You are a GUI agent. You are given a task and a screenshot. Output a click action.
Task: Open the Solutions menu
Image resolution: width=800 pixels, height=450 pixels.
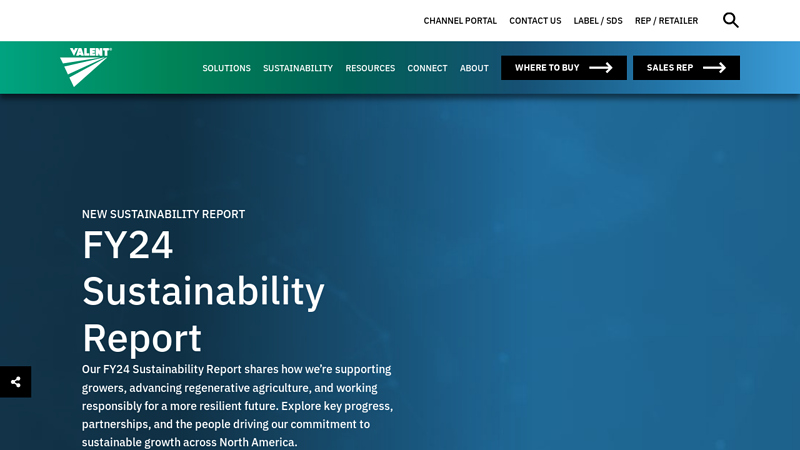pyautogui.click(x=226, y=68)
